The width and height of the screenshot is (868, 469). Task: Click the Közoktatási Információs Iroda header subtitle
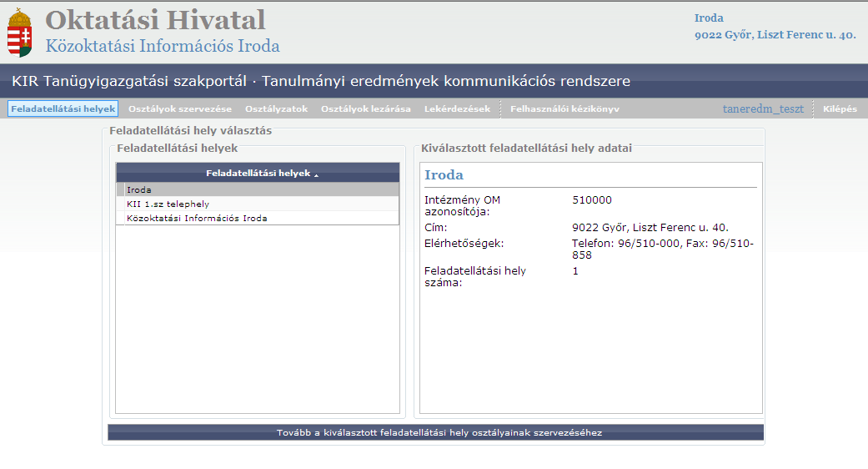point(163,45)
